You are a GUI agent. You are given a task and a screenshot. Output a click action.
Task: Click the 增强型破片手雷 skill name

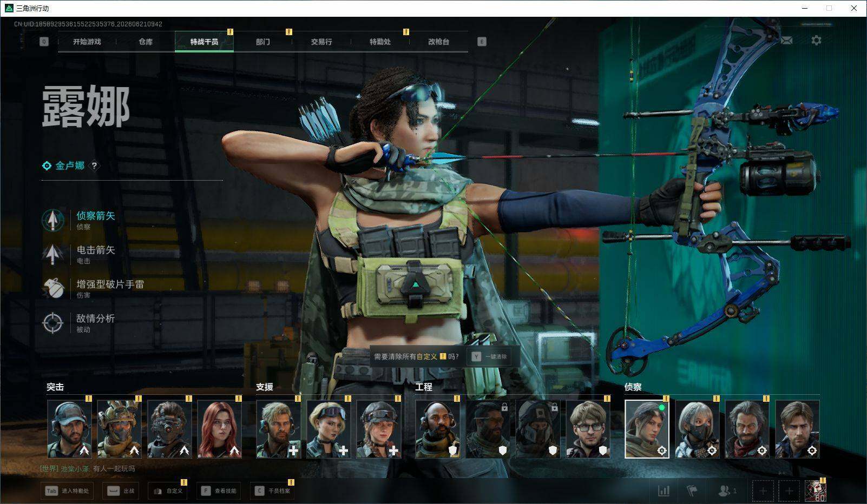click(110, 284)
